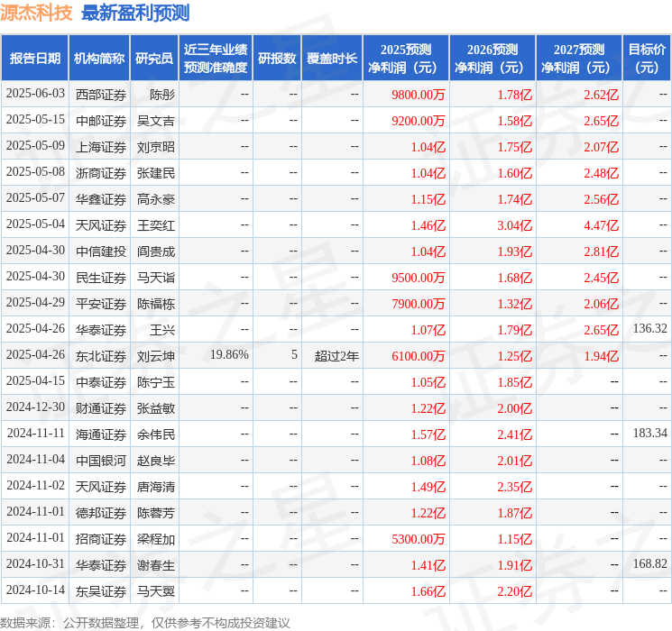Image resolution: width=672 pixels, height=631 pixels.
Task: Click the 2027预测净利润 column header
Action: (x=579, y=59)
